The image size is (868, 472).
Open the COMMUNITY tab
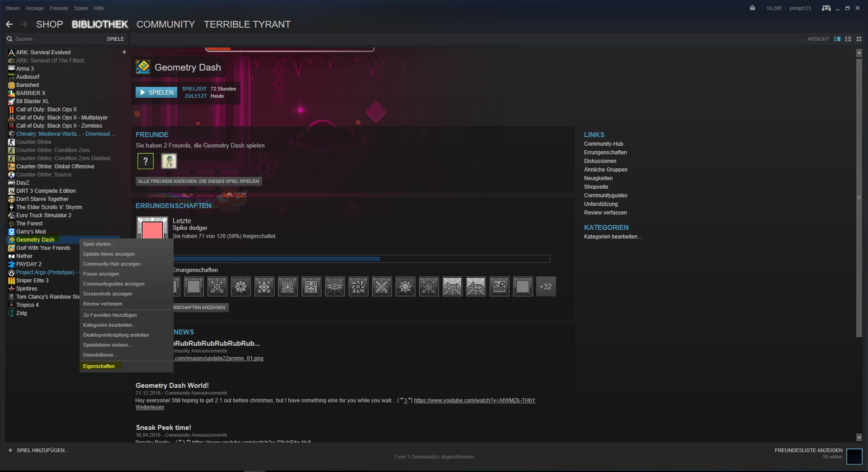click(165, 24)
